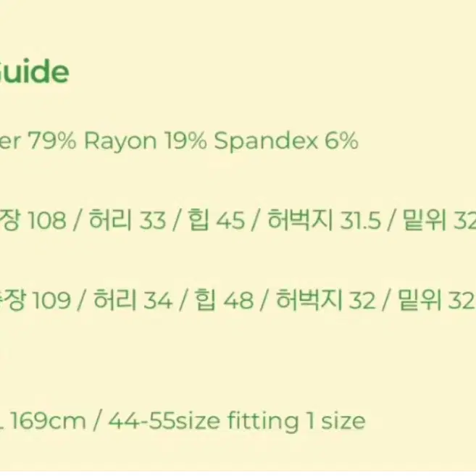Viewport: 476px width, 476px height.
Task: Click the 79% fabric value
Action: click(x=52, y=141)
